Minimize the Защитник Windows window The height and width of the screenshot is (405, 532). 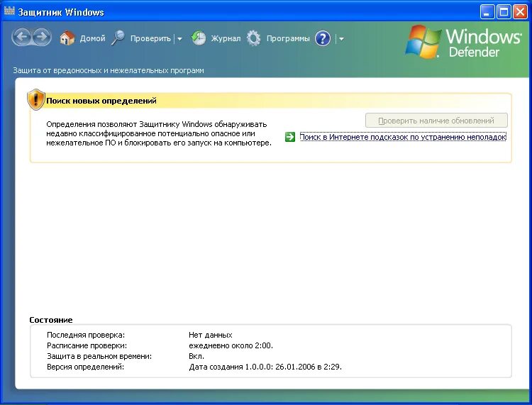pos(487,12)
